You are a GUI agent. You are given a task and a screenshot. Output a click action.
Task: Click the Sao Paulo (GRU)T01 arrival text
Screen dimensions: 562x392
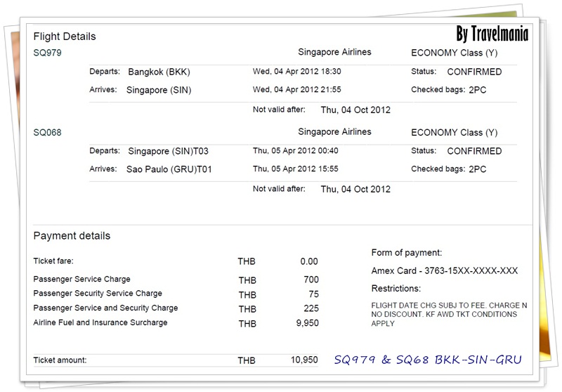point(169,169)
